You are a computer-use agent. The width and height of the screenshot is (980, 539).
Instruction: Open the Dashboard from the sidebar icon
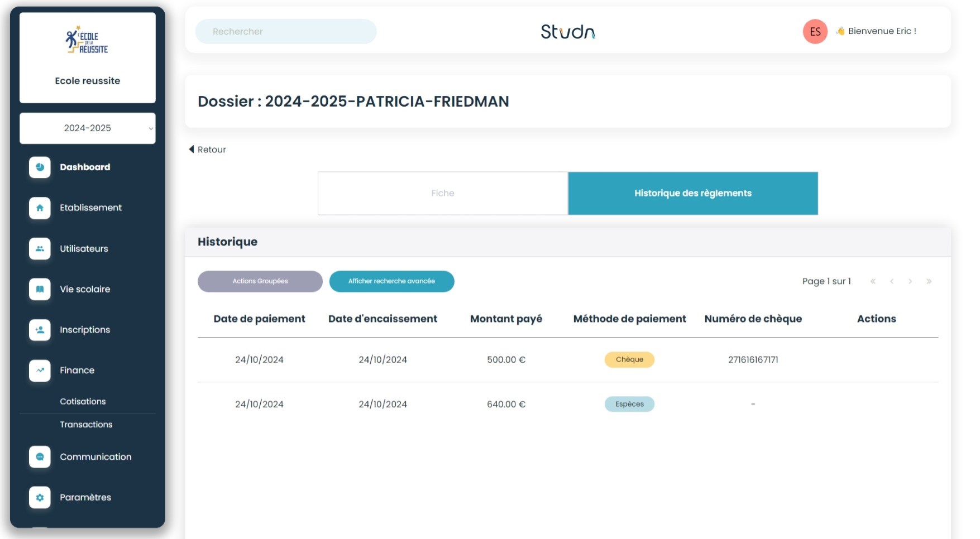click(39, 167)
